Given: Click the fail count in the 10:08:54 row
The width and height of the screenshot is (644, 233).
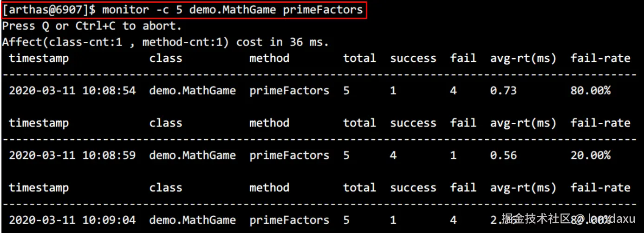Looking at the screenshot, I should click(x=453, y=91).
